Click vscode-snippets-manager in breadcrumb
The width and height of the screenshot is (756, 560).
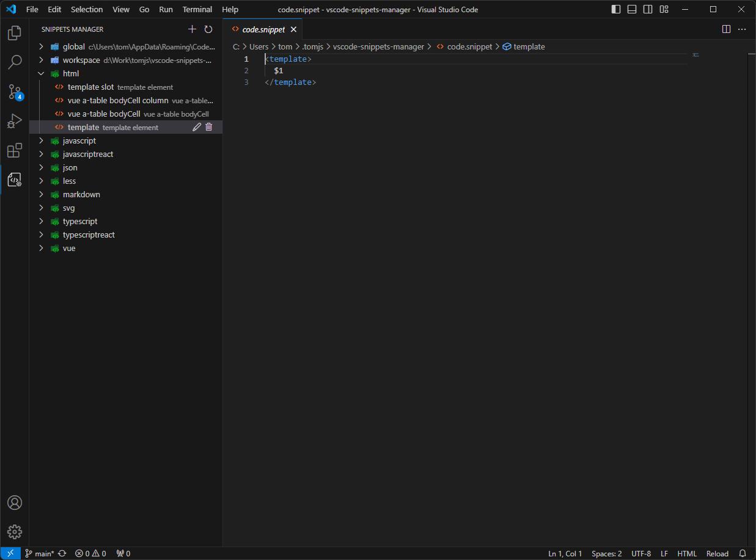click(377, 46)
